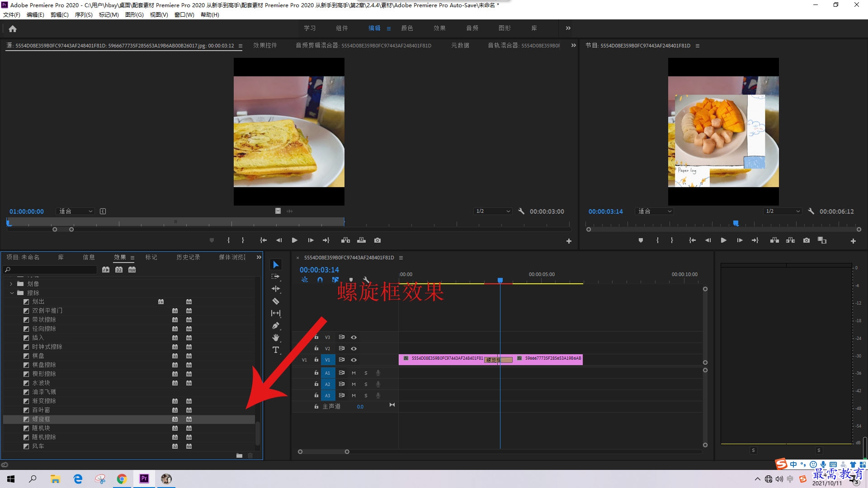868x488 pixels.
Task: Mute audio track A1
Action: pyautogui.click(x=354, y=373)
